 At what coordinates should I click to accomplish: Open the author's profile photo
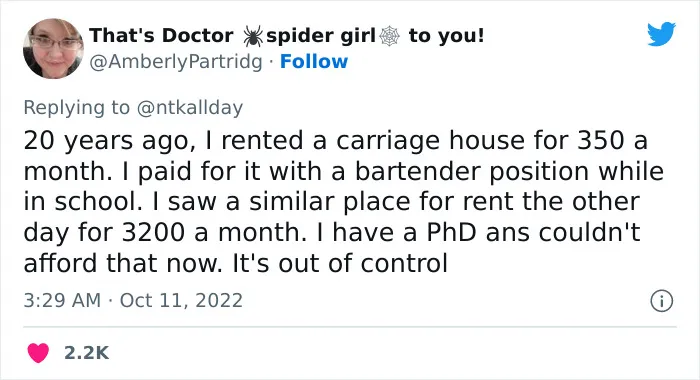pos(53,48)
